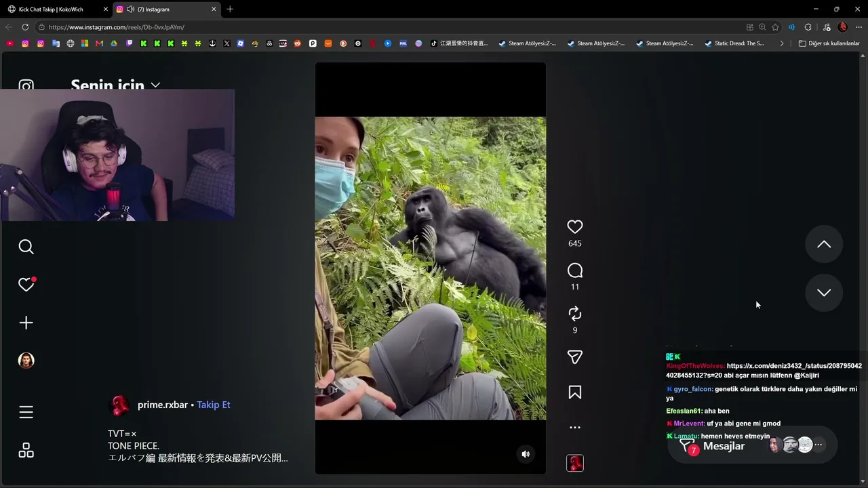Image resolution: width=868 pixels, height=488 pixels.
Task: Open the Meta apps grid icon
Action: click(26, 451)
